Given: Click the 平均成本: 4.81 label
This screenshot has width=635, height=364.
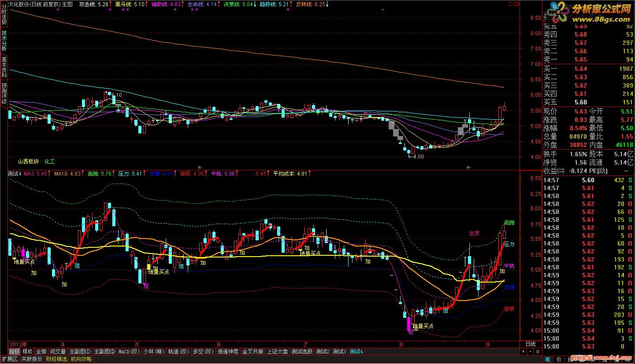Looking at the screenshot, I should pos(291,174).
